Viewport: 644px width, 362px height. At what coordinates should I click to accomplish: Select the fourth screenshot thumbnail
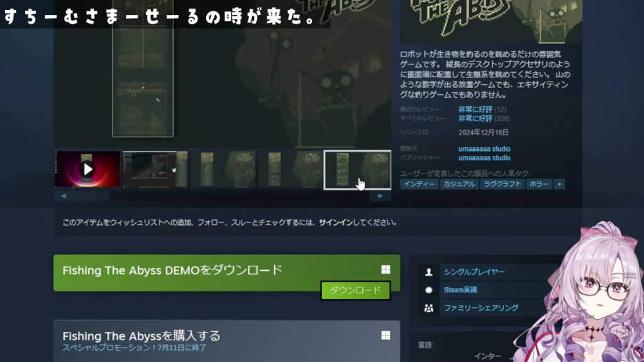click(x=291, y=169)
